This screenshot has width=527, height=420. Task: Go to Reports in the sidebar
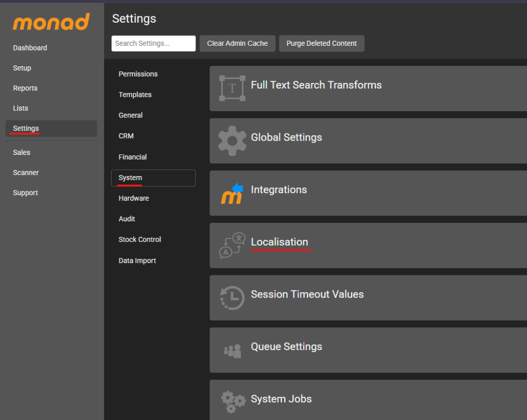[25, 88]
